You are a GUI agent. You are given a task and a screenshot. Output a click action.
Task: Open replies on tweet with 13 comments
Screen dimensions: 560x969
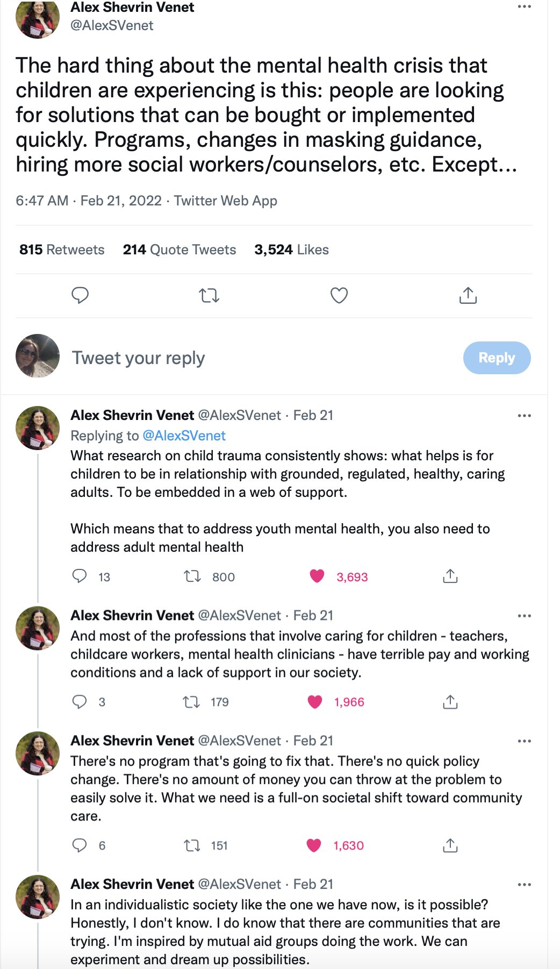(80, 576)
